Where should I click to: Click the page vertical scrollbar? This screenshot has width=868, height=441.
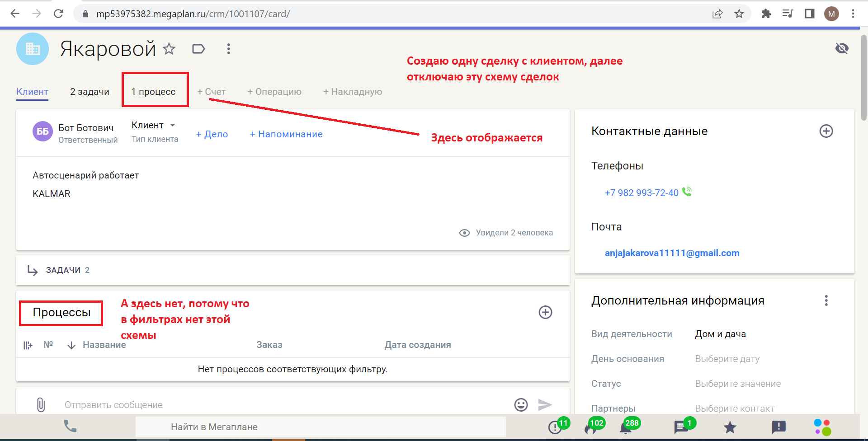tap(864, 77)
